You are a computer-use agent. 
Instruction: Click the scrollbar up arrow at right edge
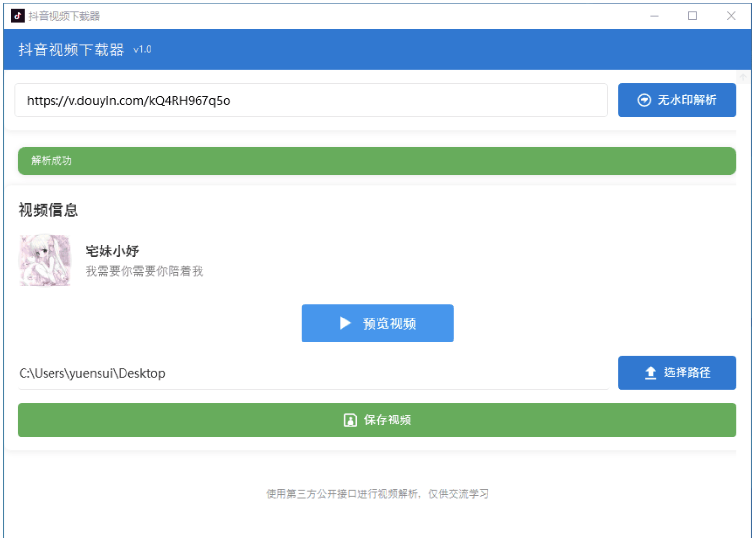pos(743,77)
